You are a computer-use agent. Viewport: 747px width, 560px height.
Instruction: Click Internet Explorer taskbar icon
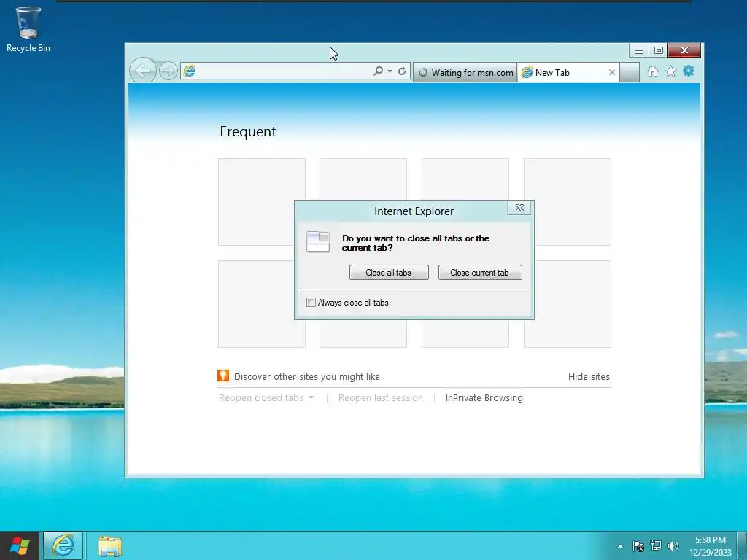pyautogui.click(x=63, y=545)
